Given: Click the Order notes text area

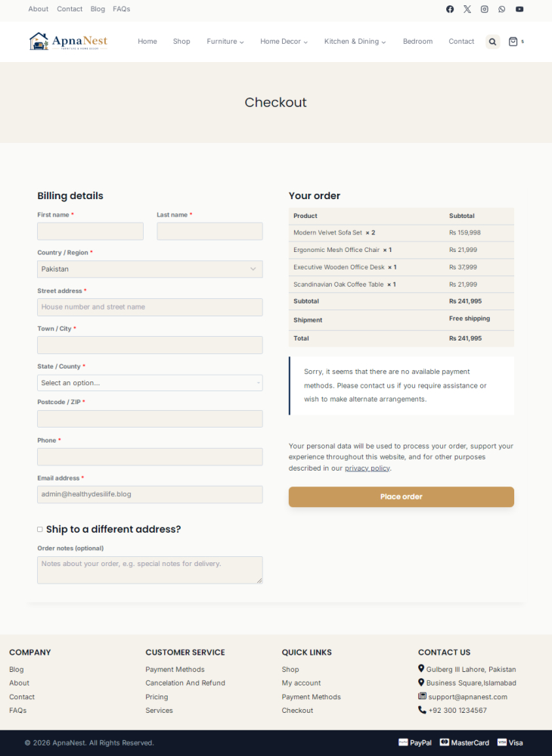Looking at the screenshot, I should (x=150, y=570).
